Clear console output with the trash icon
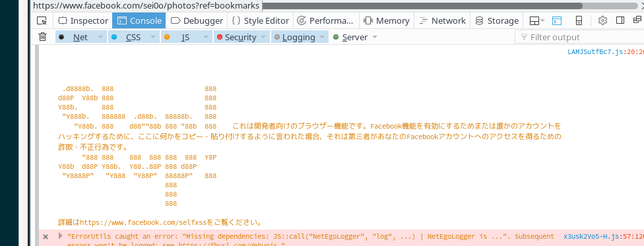Screen dimensions: 644x246 42,37
